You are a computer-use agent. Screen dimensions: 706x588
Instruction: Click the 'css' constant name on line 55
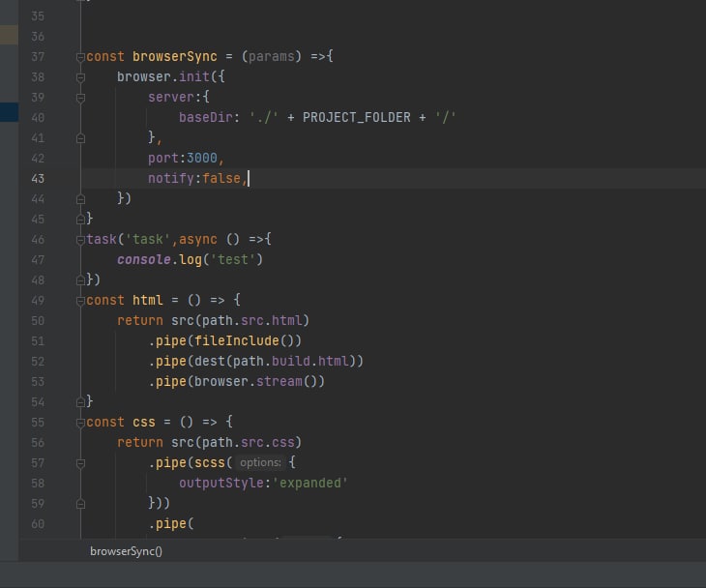tap(144, 423)
